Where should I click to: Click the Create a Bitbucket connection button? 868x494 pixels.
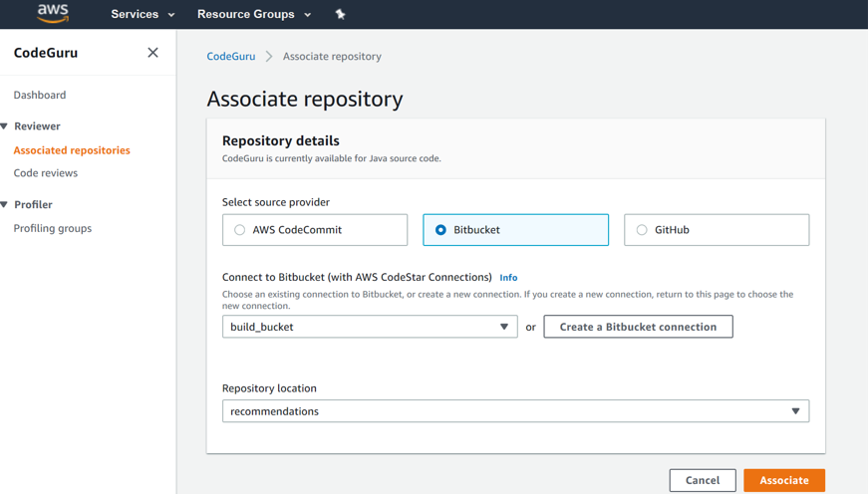tap(638, 327)
